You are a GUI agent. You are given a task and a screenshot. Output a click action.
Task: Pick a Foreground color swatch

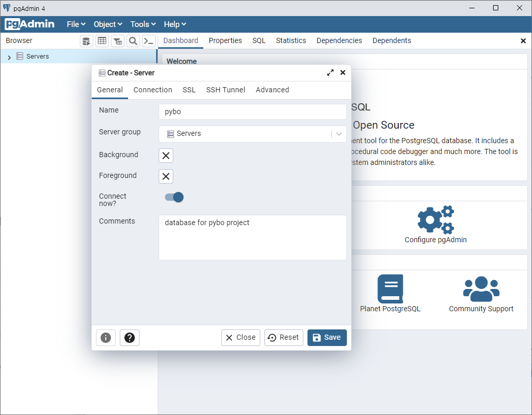point(166,176)
